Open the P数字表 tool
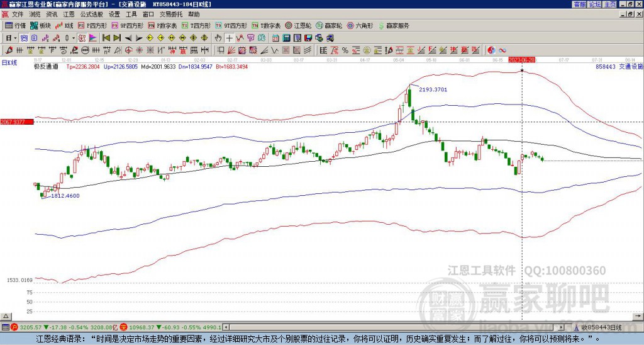Viewport: 644px width, 345px height. 163,25
